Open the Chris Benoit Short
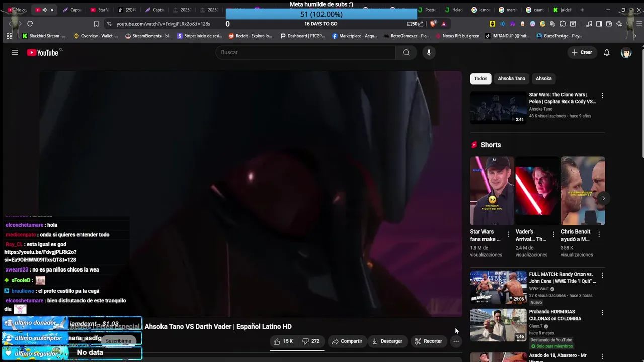644x362 pixels. click(583, 191)
